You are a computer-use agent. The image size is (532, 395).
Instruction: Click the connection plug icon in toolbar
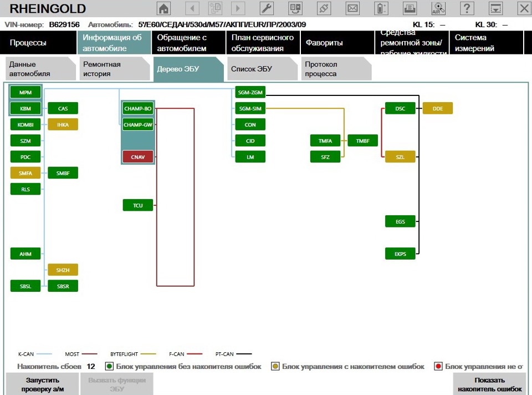[x=324, y=8]
